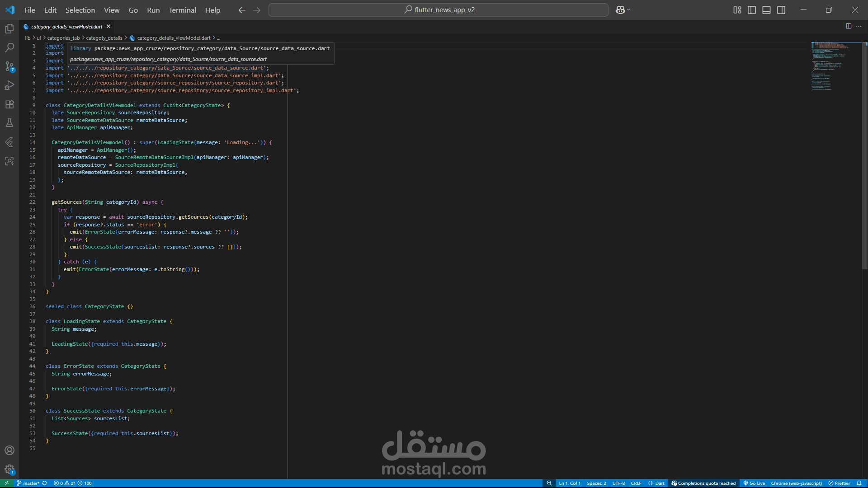868x488 pixels.
Task: Expand categories_tab breadcrumb segment
Action: [63, 38]
